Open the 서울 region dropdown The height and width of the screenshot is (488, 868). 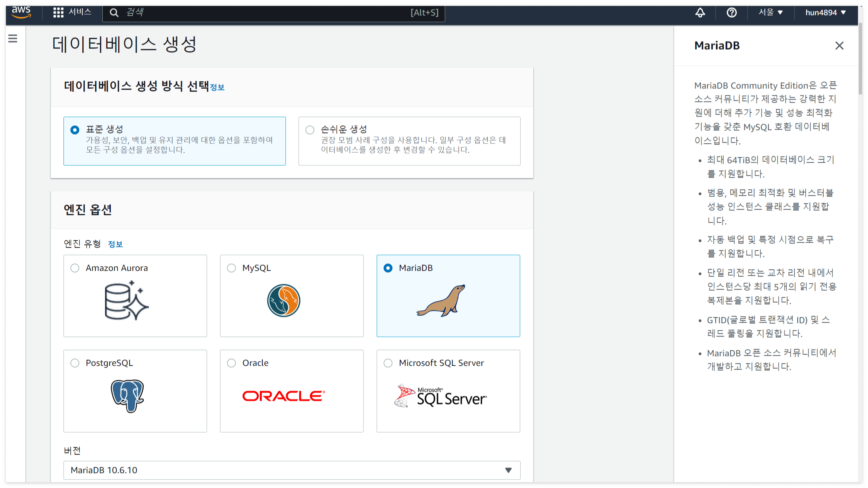click(770, 13)
